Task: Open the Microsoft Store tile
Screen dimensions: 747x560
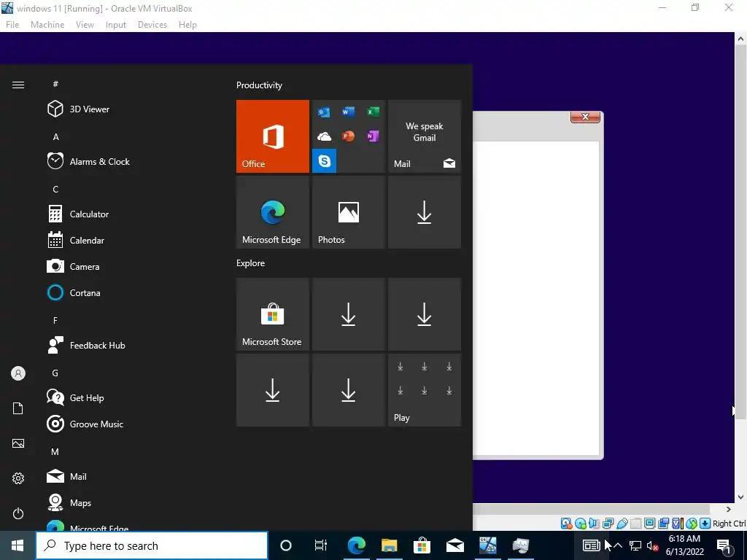Action: (x=273, y=314)
